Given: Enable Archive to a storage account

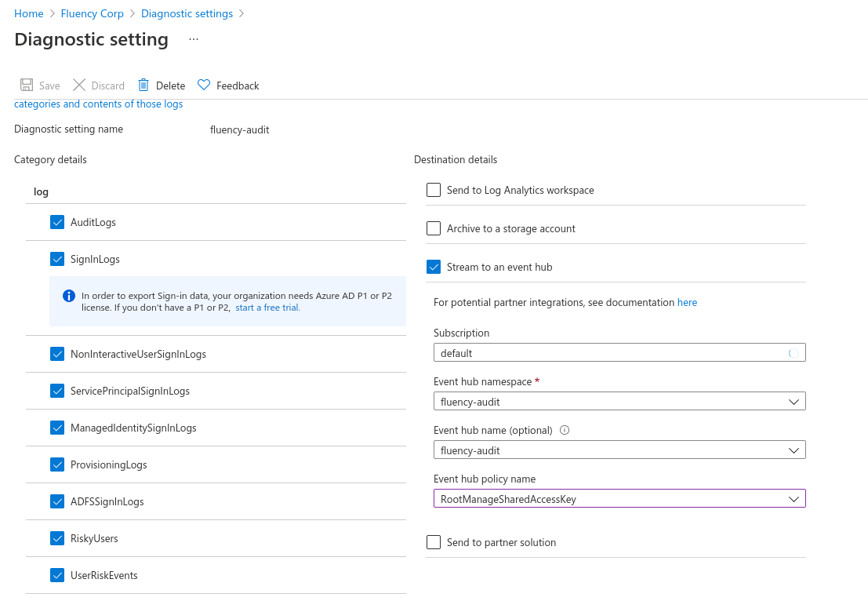Looking at the screenshot, I should click(434, 228).
